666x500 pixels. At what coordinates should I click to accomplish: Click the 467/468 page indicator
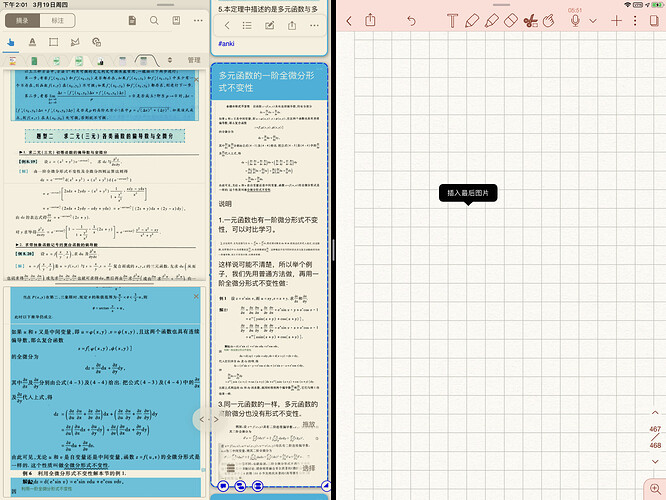(x=655, y=437)
